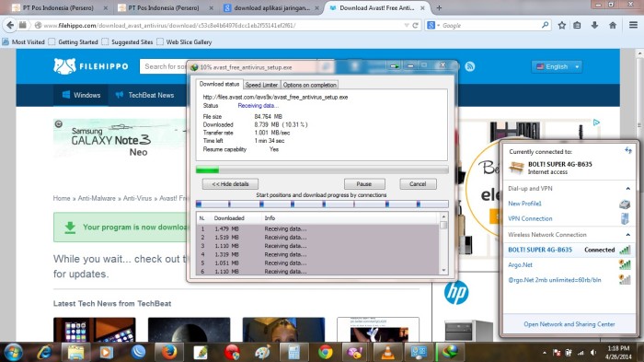
Task: Open the Windows Start button
Action: tap(13, 352)
